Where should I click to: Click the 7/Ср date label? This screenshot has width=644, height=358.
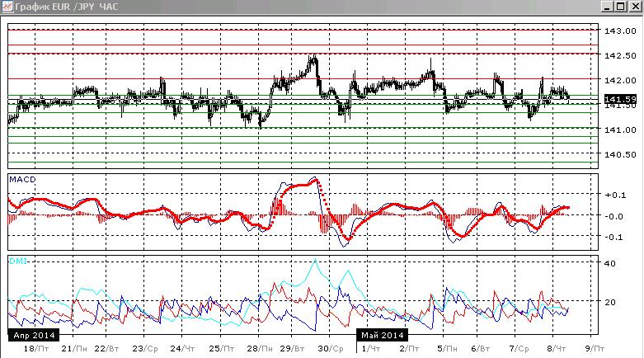[x=519, y=349]
